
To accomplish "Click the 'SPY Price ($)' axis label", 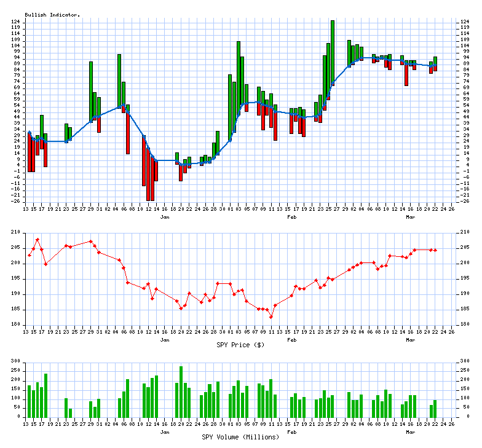I will [x=241, y=345].
